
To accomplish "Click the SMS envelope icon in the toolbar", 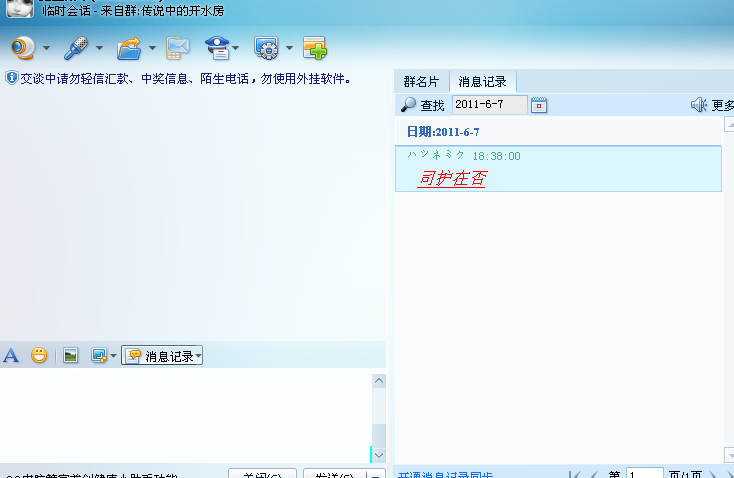I will click(177, 48).
